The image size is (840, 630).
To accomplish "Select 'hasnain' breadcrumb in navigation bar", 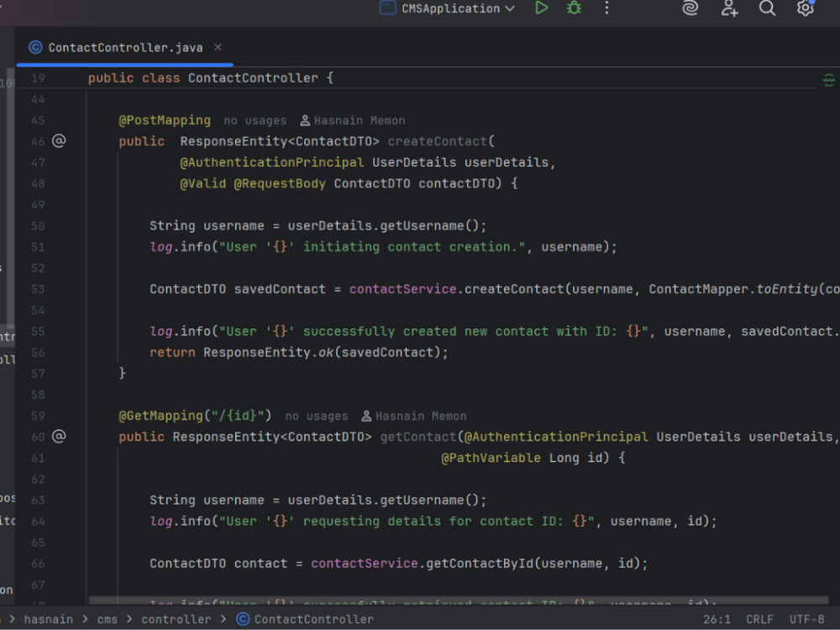I will pyautogui.click(x=48, y=619).
